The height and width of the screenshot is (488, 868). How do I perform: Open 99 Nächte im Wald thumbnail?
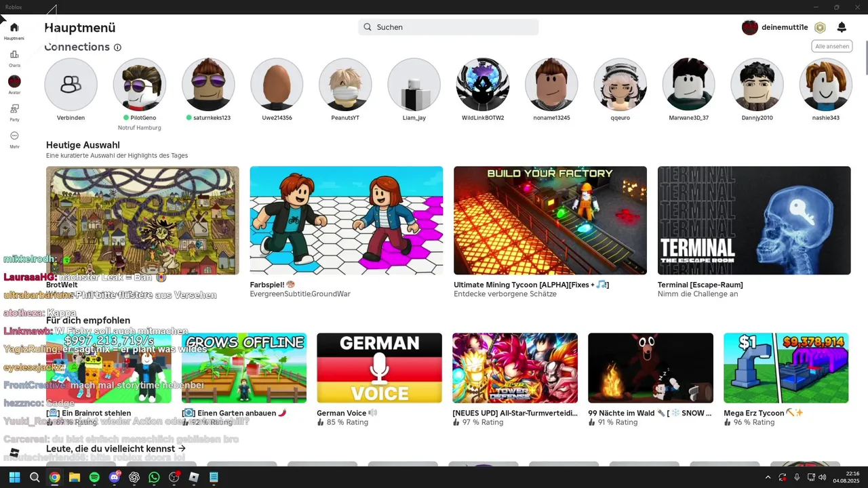point(650,368)
